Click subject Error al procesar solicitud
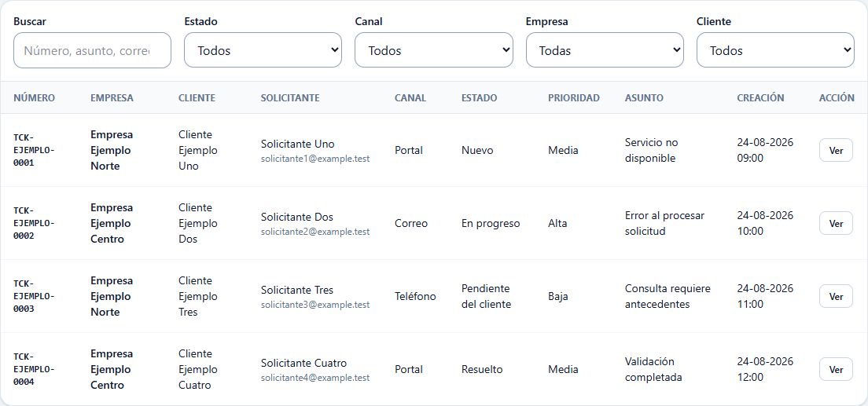Image resolution: width=868 pixels, height=406 pixels. [664, 224]
